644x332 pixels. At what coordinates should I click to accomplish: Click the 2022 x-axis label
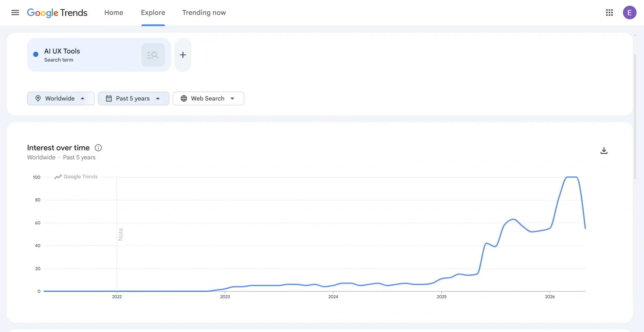(117, 297)
